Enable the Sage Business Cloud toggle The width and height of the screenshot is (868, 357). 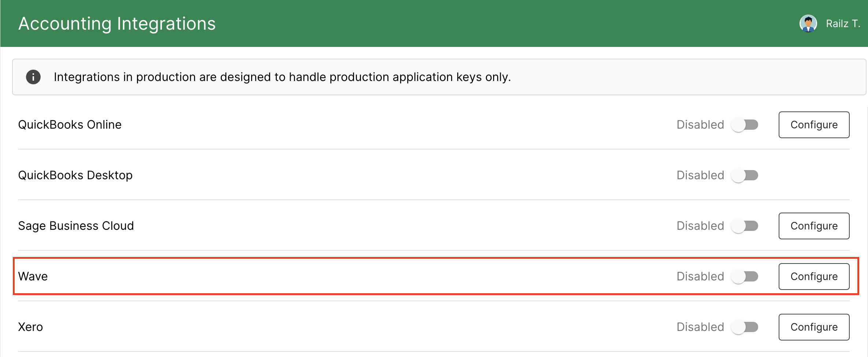coord(745,226)
